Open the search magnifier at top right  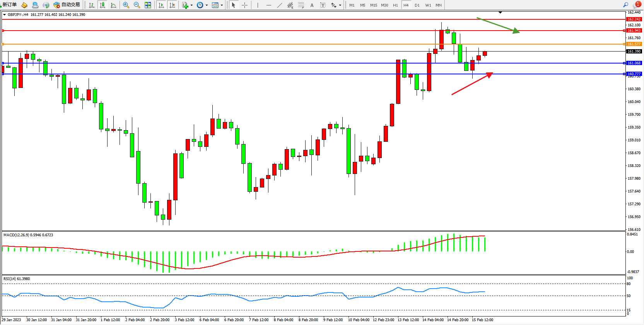click(625, 5)
